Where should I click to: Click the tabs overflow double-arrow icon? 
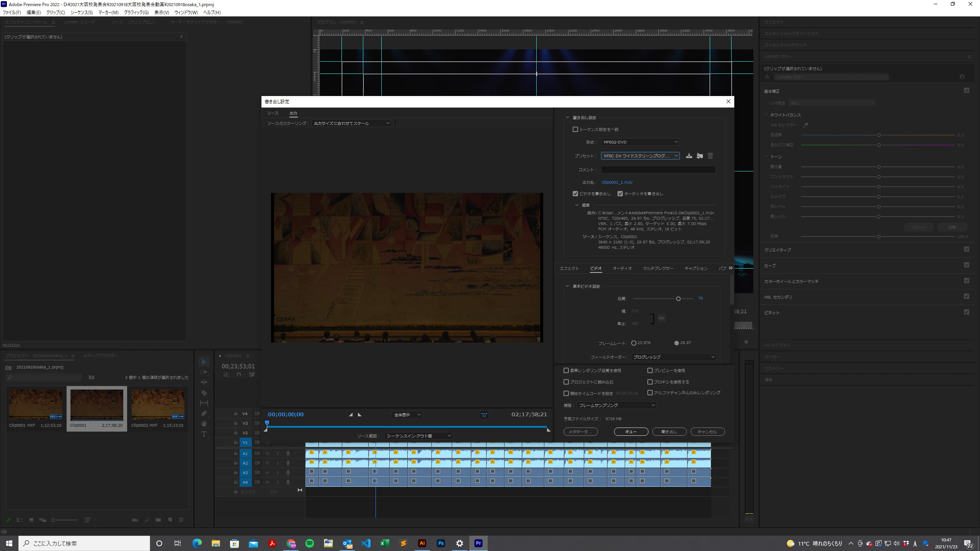(730, 268)
